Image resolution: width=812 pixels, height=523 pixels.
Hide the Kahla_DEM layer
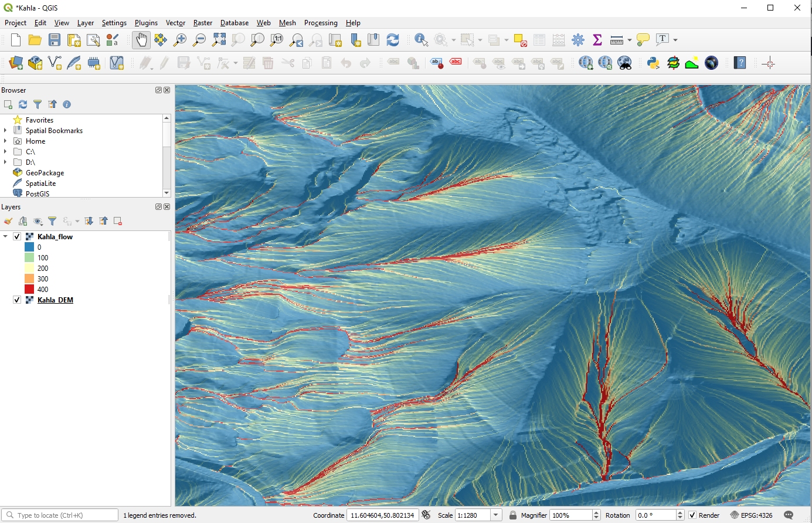click(x=16, y=300)
